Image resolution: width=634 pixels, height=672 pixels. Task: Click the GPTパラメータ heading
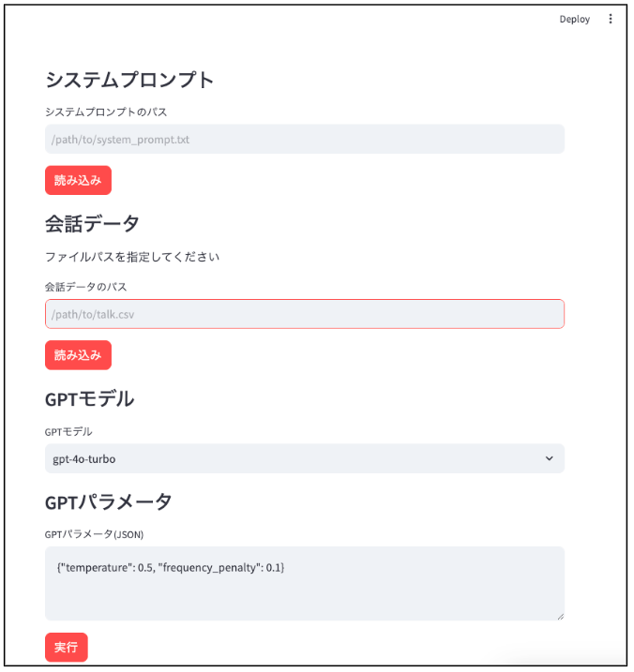[x=109, y=502]
